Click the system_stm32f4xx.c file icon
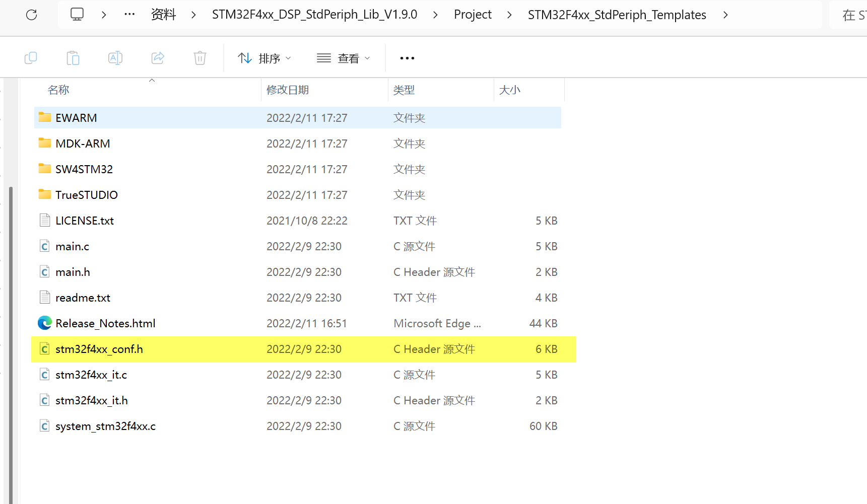The width and height of the screenshot is (867, 504). click(x=45, y=425)
